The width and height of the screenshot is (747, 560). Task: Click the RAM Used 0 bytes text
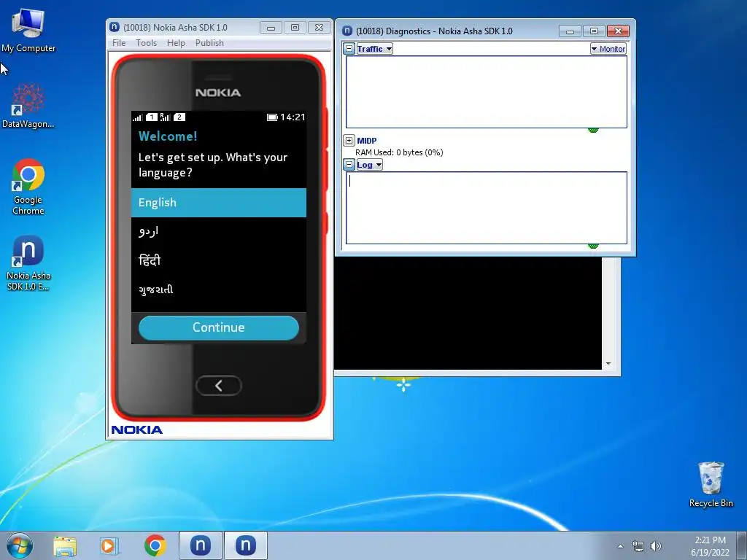click(x=399, y=152)
